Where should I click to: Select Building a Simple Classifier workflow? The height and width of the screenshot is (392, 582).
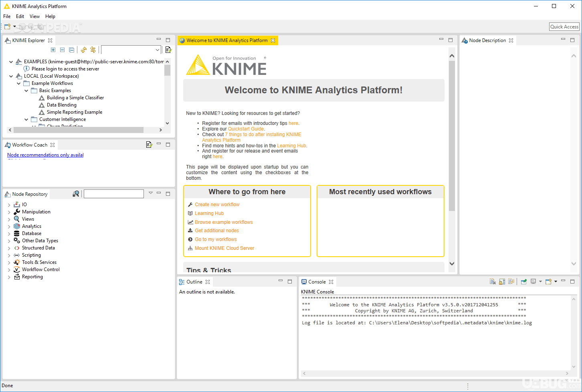point(75,98)
